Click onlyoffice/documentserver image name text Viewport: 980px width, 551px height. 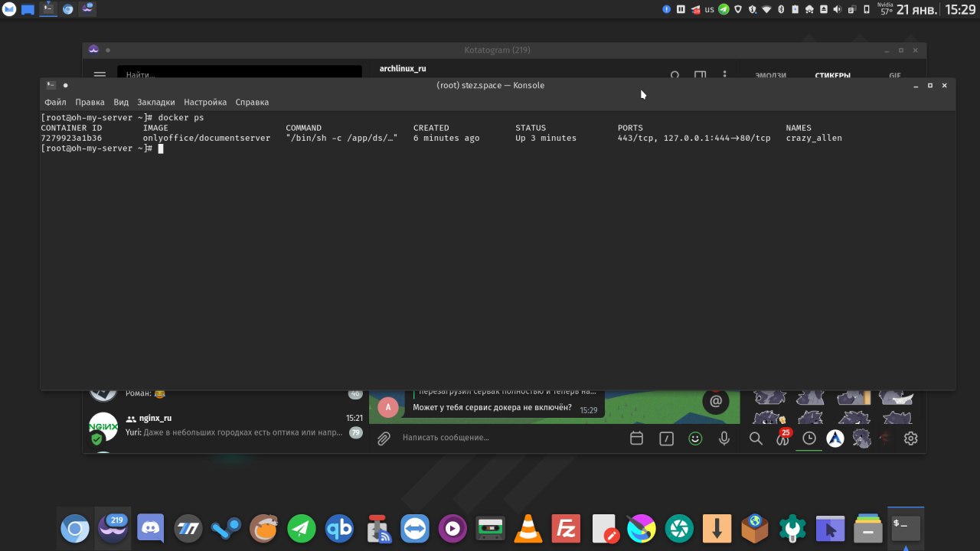click(x=207, y=139)
